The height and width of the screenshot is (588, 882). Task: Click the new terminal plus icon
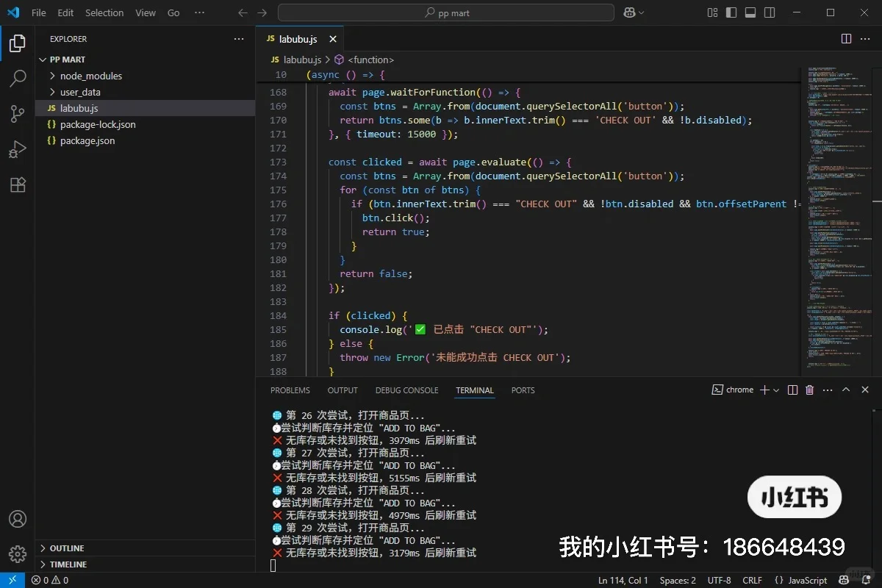tap(764, 390)
